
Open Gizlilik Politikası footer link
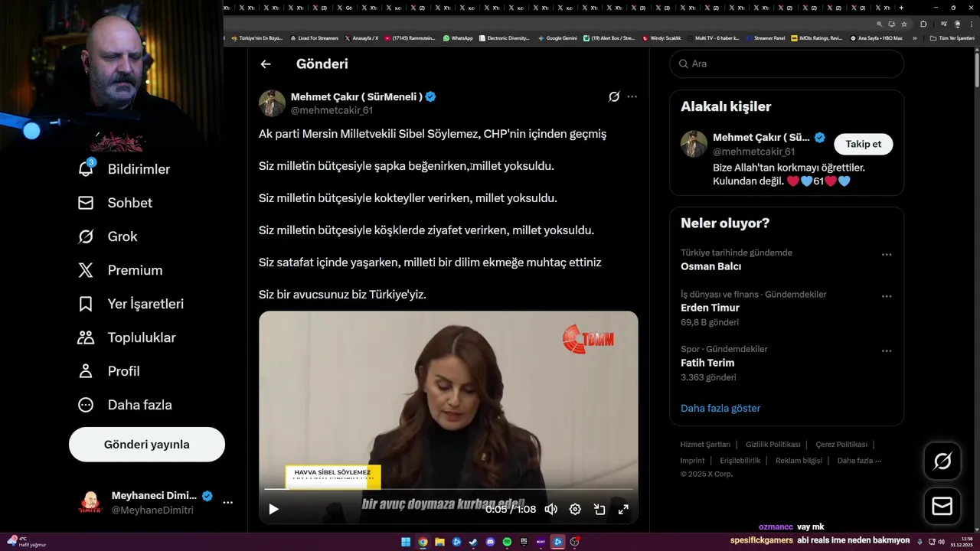(x=773, y=445)
